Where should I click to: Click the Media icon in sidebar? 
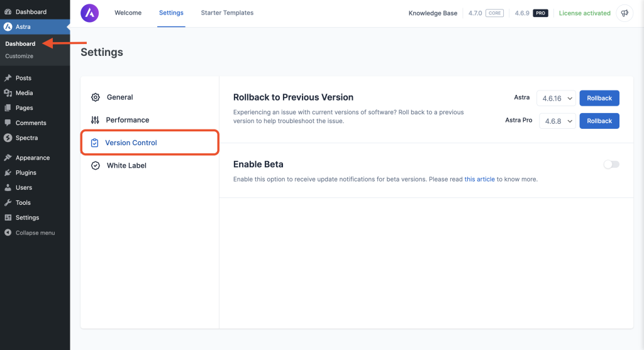pyautogui.click(x=8, y=93)
